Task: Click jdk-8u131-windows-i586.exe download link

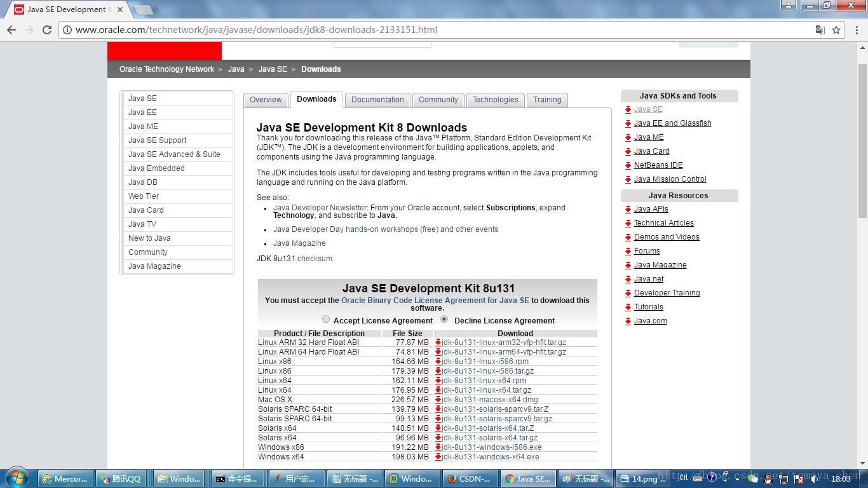Action: (492, 447)
